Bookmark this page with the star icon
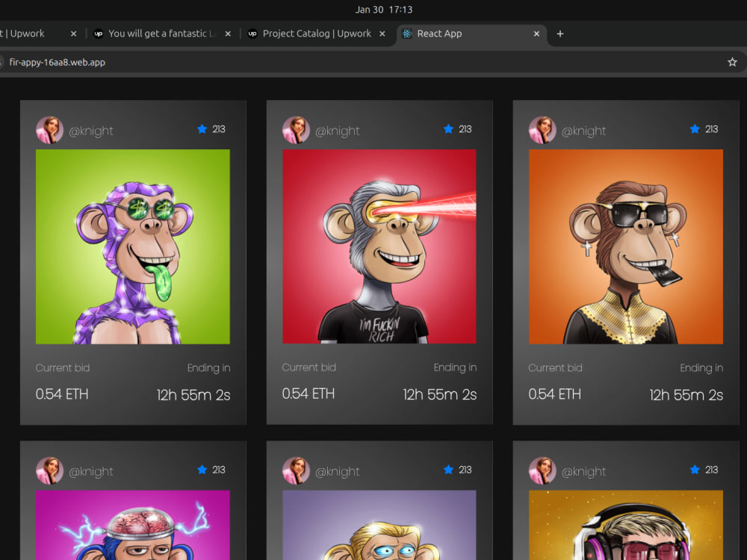This screenshot has width=747, height=560. pyautogui.click(x=732, y=62)
